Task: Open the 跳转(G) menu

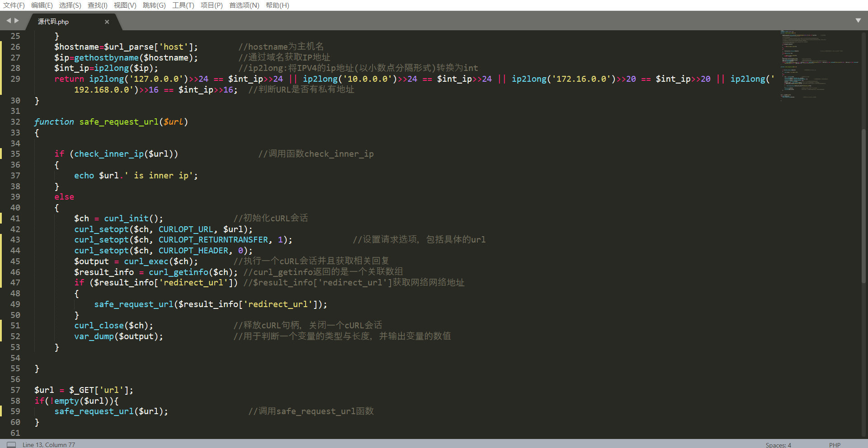Action: pos(154,5)
